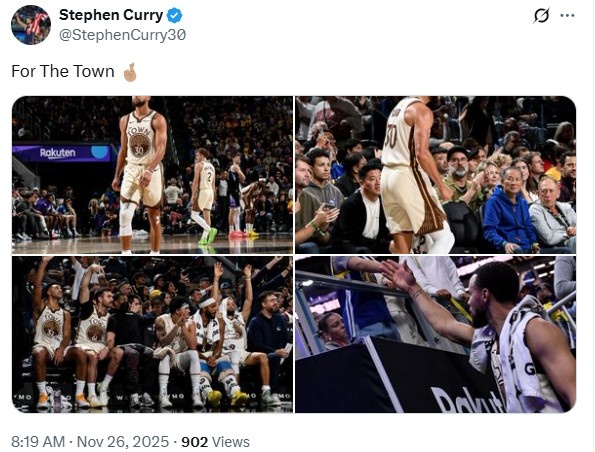
Task: Open the Grok explain icon
Action: coord(541,16)
